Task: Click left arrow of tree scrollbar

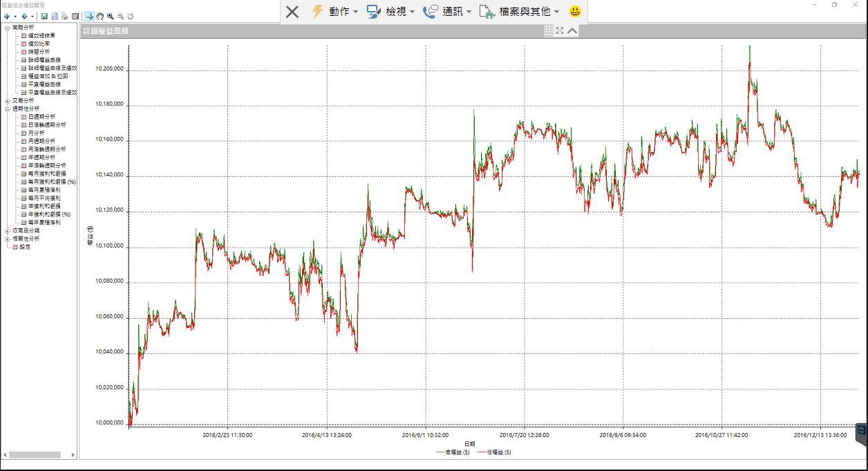Action: [6, 455]
